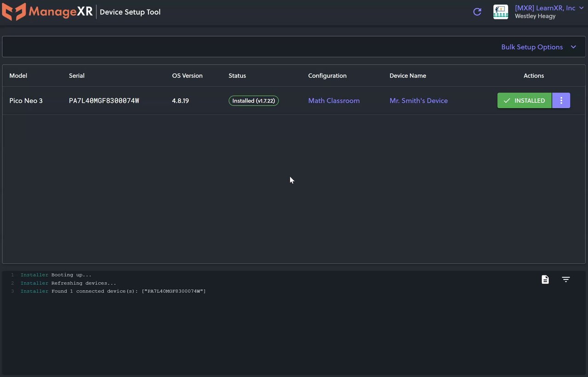Click the Mr. Smith's Device name link

(x=418, y=101)
